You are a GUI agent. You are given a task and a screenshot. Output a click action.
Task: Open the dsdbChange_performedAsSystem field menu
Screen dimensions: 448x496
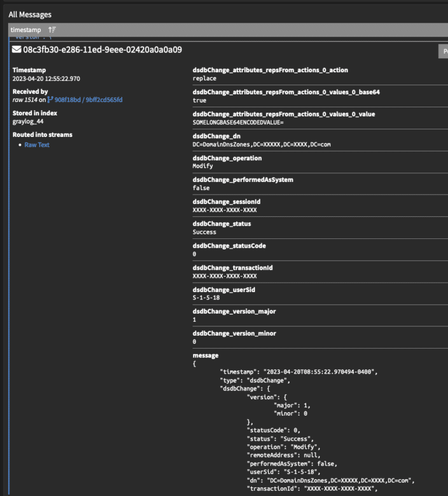pyautogui.click(x=243, y=180)
